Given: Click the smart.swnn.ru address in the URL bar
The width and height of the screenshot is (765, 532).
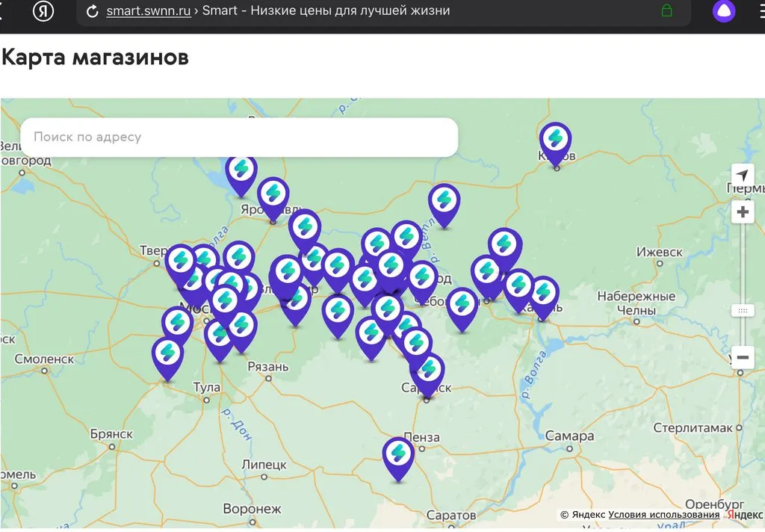Looking at the screenshot, I should coord(149,11).
